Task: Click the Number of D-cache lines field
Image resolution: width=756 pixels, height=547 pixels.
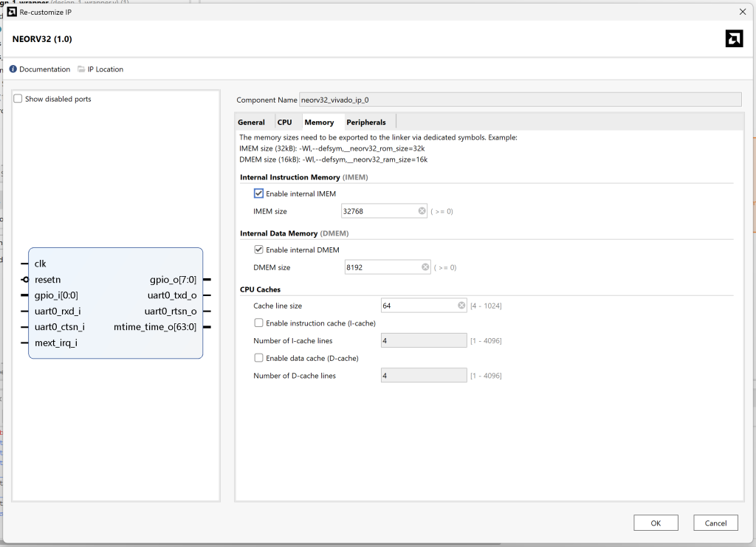Action: pyautogui.click(x=424, y=376)
